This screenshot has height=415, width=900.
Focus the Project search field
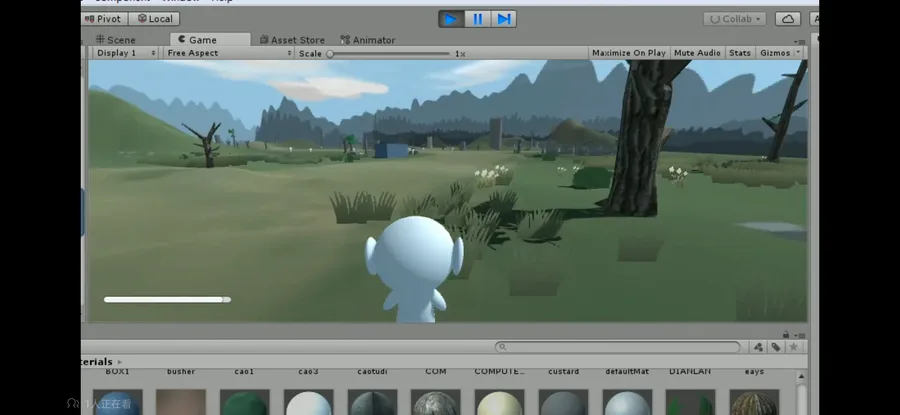618,347
